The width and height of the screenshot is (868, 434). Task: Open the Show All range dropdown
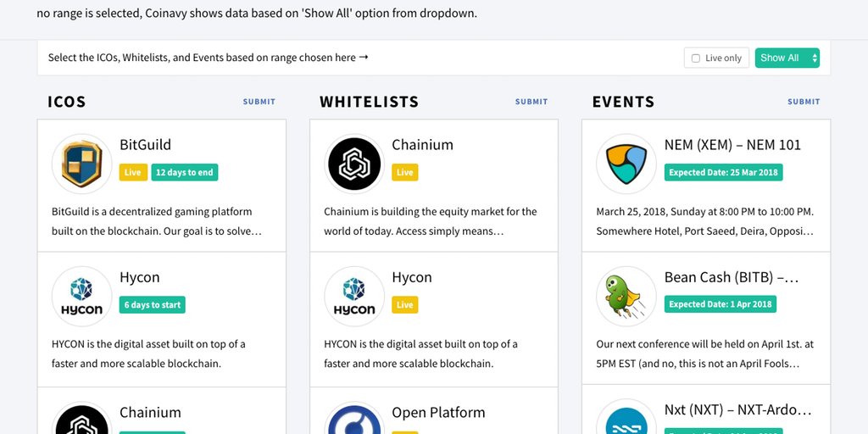(x=787, y=58)
